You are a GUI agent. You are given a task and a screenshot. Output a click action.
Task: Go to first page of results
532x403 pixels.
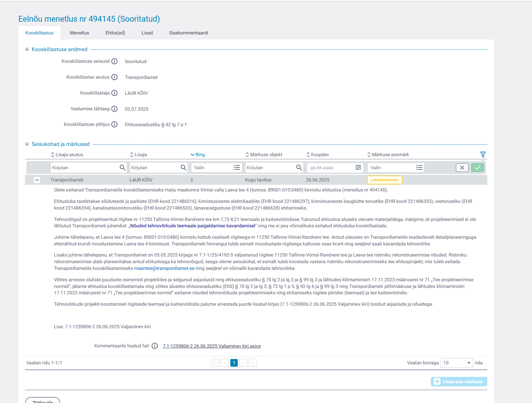[x=215, y=363]
